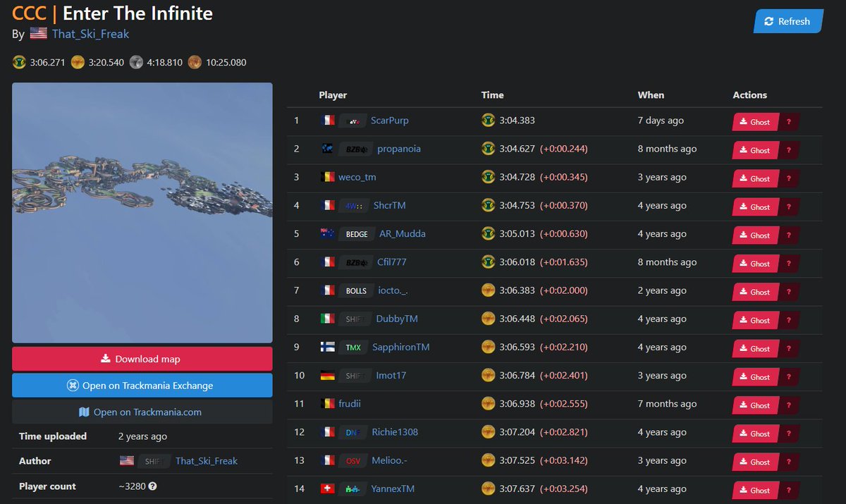Open ShcrTM player profile
The width and height of the screenshot is (846, 504).
390,205
